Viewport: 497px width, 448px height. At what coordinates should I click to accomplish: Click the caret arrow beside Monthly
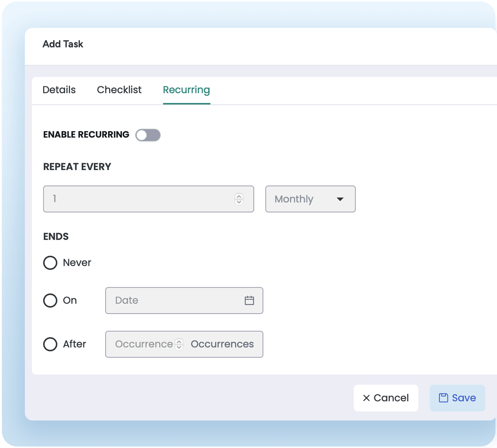point(340,199)
